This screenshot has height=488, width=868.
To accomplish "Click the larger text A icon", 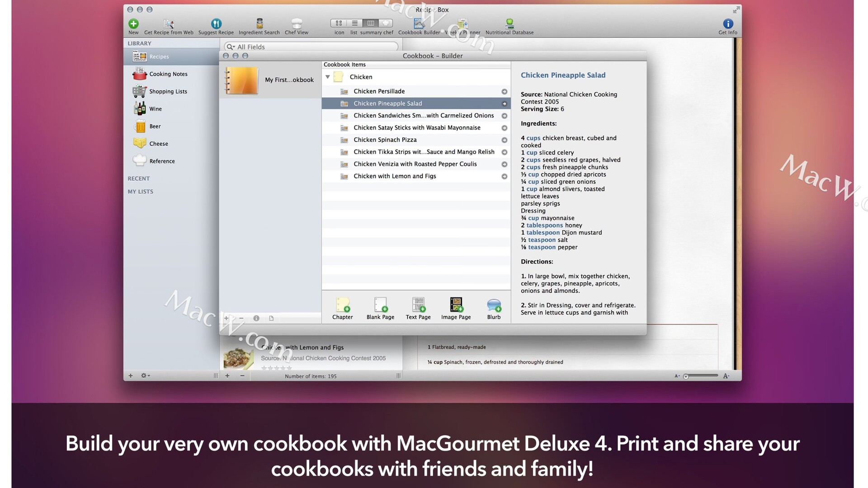I will pyautogui.click(x=726, y=375).
